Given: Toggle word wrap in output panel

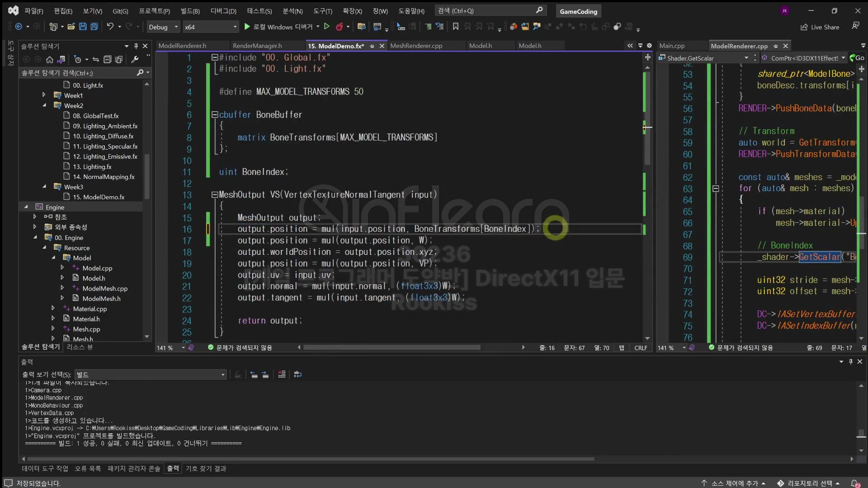Looking at the screenshot, I should click(297, 374).
